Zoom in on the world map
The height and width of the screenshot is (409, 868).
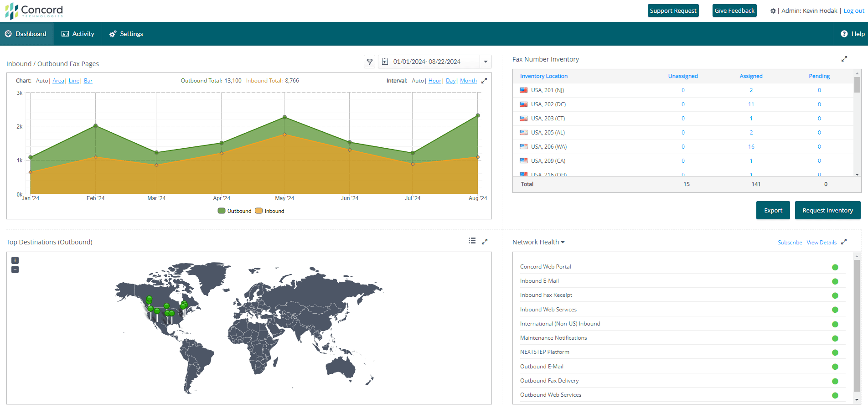[x=15, y=260]
